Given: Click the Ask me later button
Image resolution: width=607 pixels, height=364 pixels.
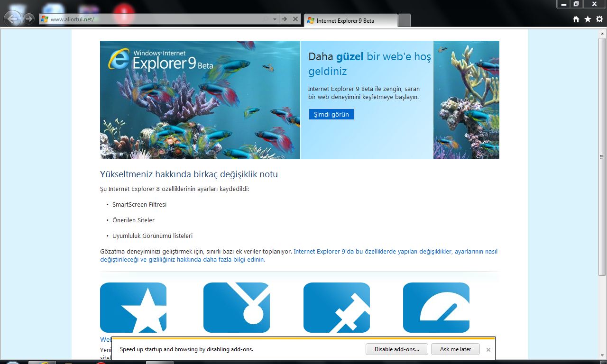Looking at the screenshot, I should [x=455, y=349].
